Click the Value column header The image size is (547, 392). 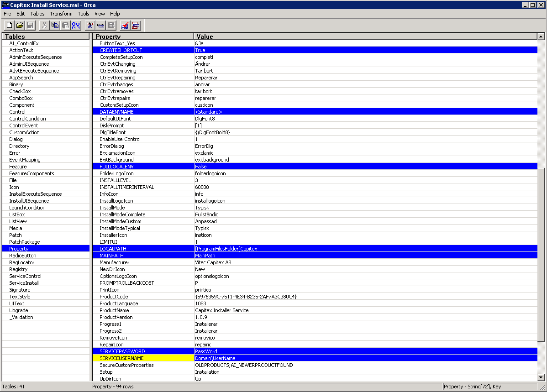[x=365, y=36]
